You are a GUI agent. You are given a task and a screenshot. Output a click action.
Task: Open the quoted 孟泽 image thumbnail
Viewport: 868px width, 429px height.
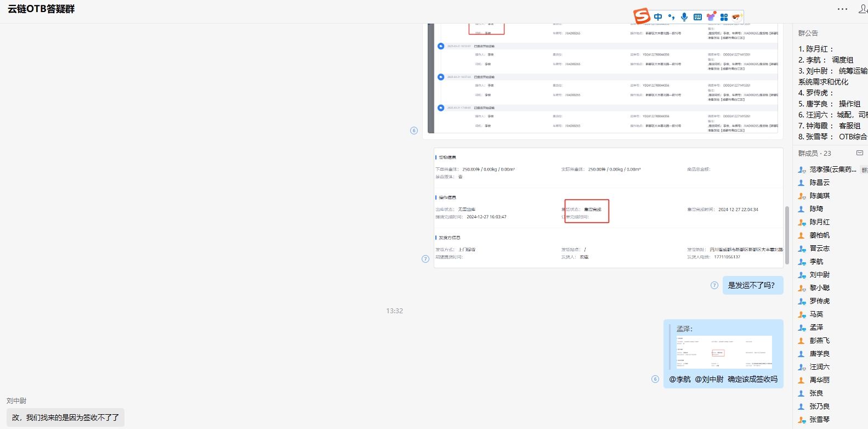coord(724,352)
